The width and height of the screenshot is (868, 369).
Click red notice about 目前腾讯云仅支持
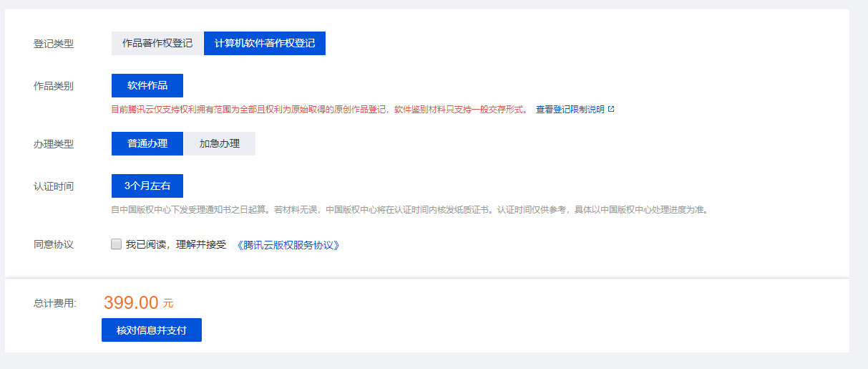(320, 110)
